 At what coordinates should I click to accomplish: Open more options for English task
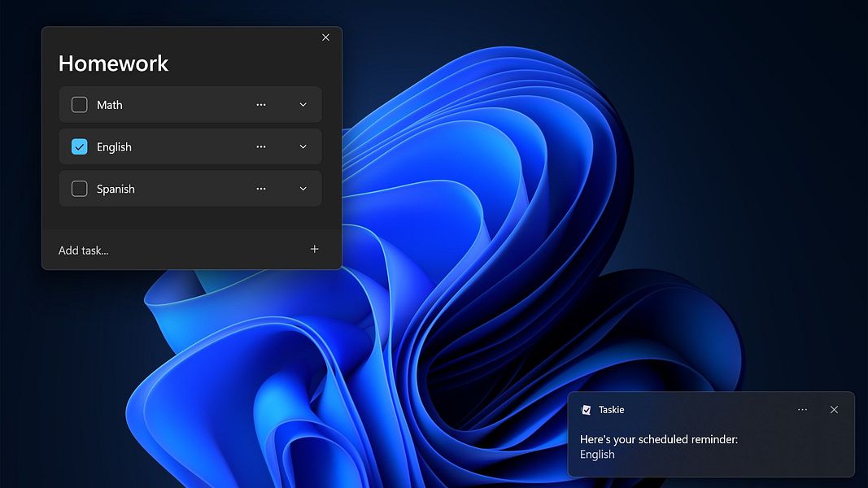261,146
